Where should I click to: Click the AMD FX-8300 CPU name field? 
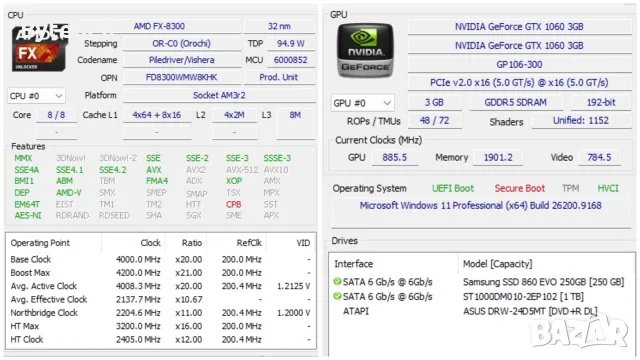pyautogui.click(x=159, y=27)
